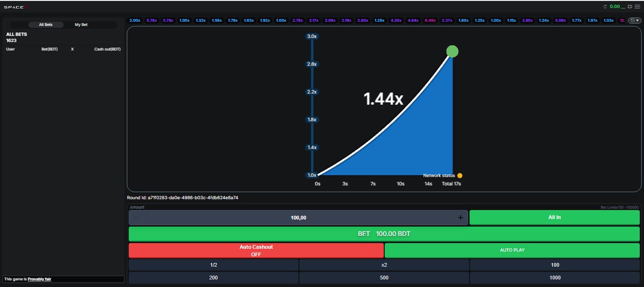The image size is (644, 287).
Task: Enable AUTO PLAY
Action: point(512,250)
